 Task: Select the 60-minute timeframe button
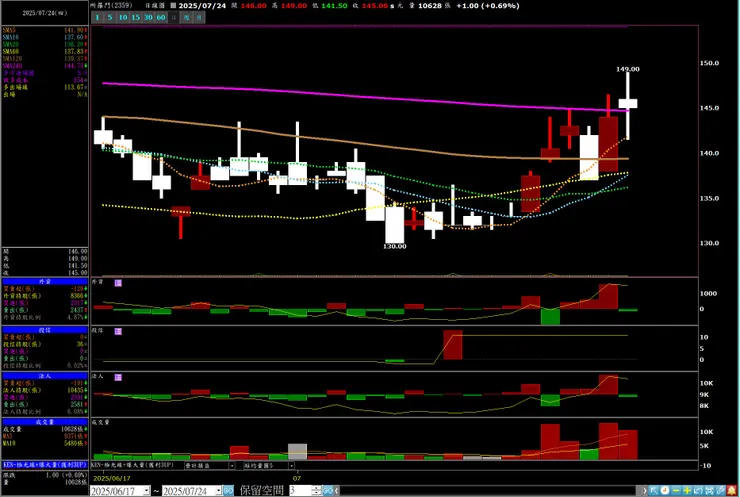point(161,17)
